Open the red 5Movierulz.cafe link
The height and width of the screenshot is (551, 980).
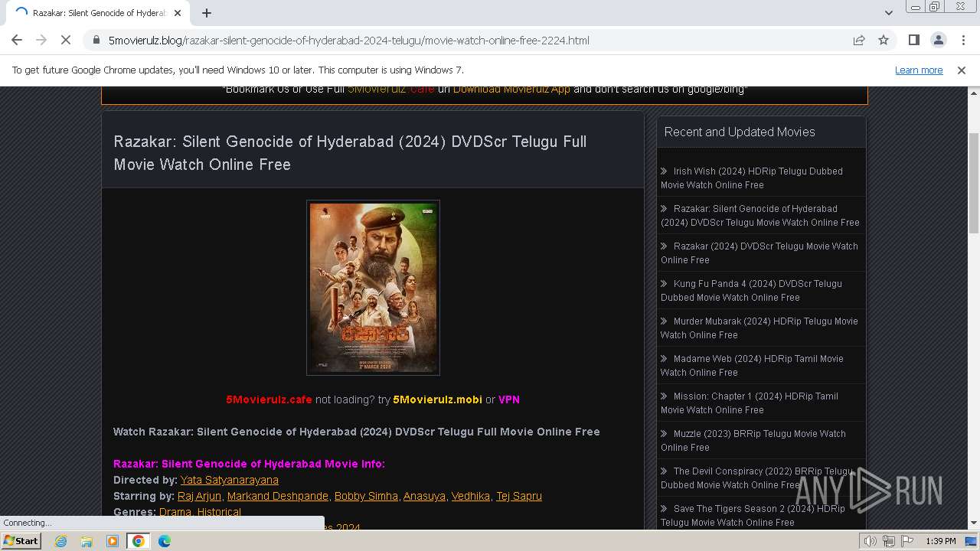[269, 399]
